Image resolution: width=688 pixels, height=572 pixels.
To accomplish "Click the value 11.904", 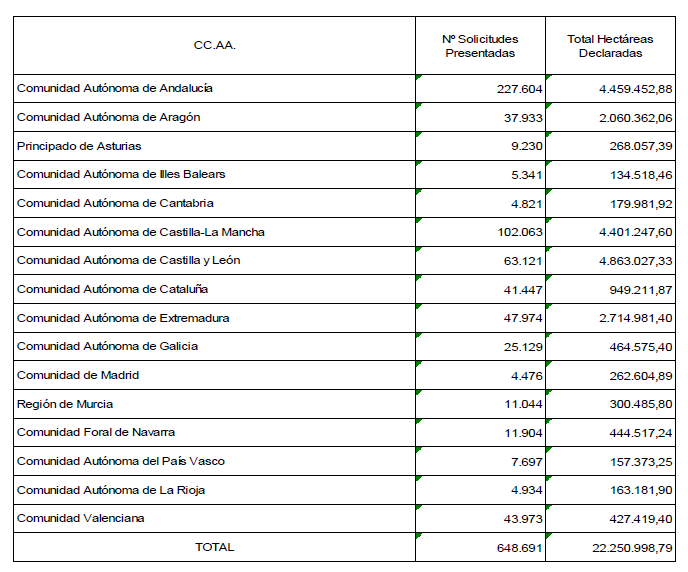I will tap(523, 433).
